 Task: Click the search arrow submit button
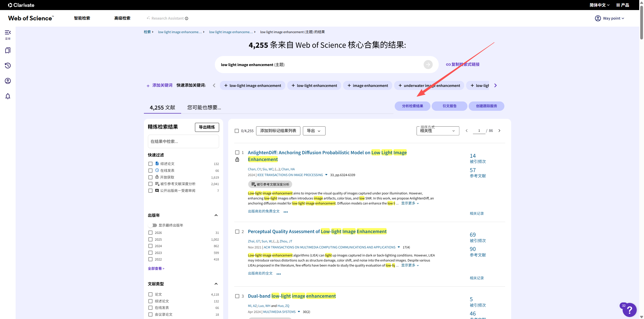point(428,65)
